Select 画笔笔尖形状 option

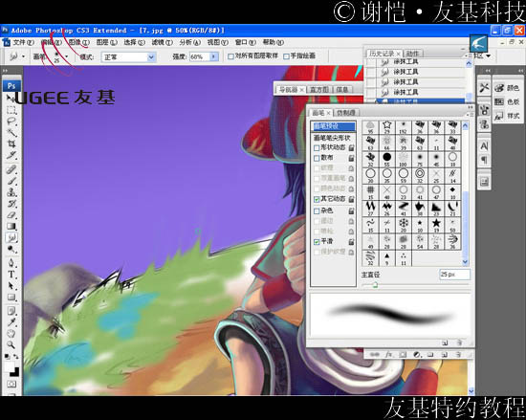tap(332, 138)
